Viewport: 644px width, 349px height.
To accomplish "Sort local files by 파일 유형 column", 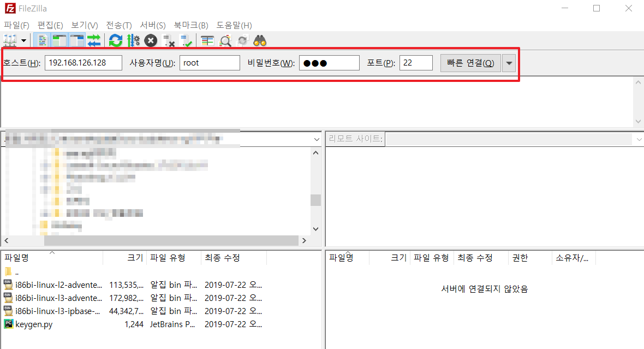I will point(174,258).
